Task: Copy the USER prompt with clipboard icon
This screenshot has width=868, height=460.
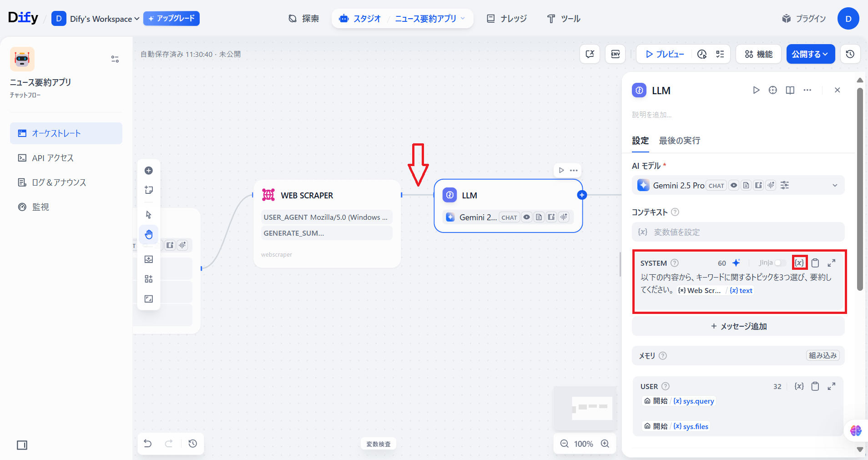Action: [815, 386]
